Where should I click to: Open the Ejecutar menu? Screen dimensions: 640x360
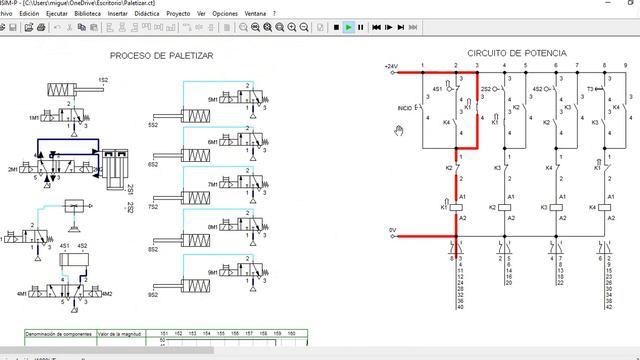(x=57, y=13)
